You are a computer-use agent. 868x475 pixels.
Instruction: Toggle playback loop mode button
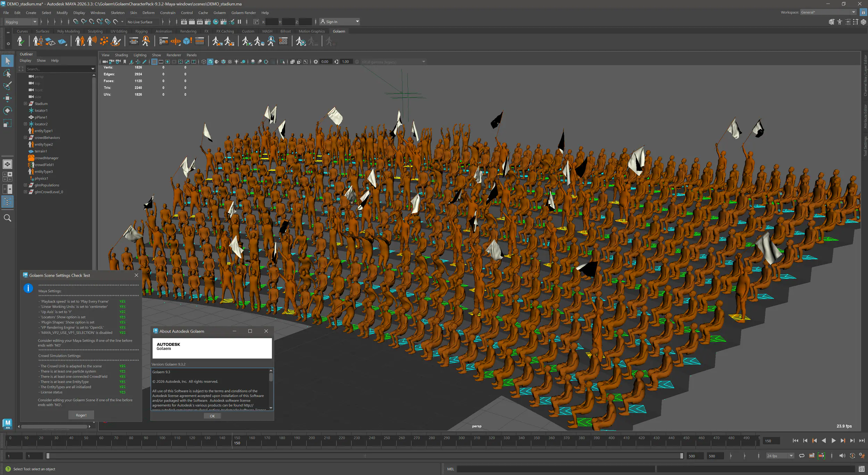pos(802,456)
